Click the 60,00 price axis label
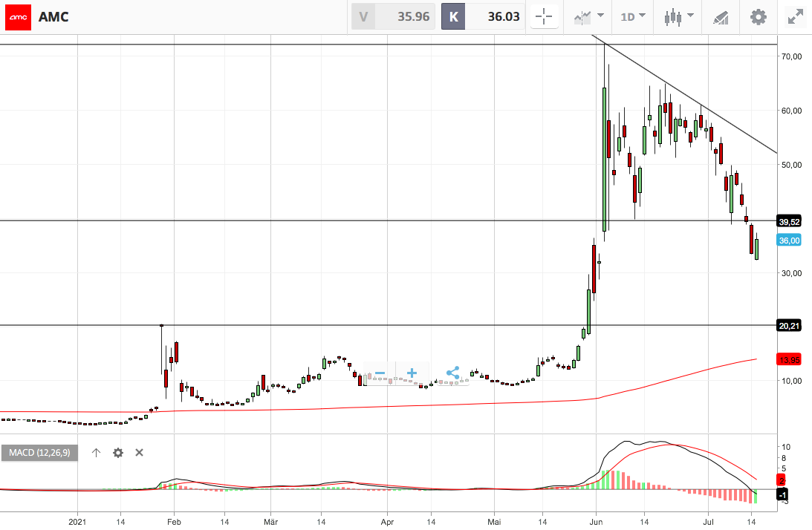This screenshot has width=812, height=530. point(791,111)
